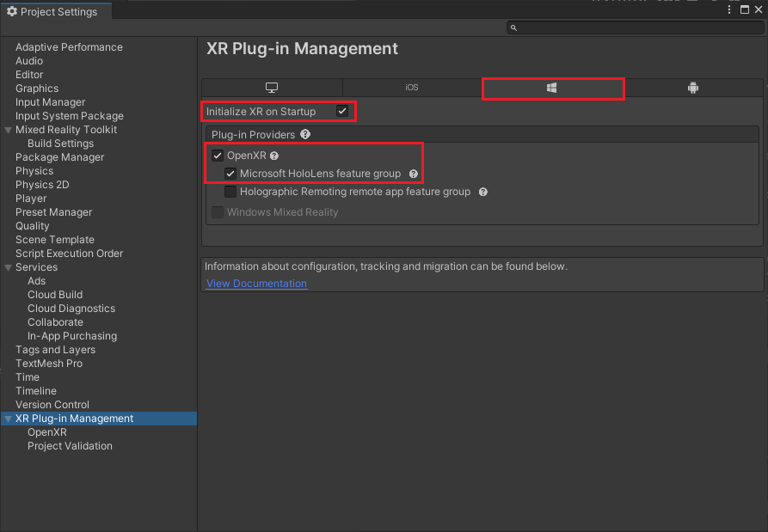Open the window options kebab menu

click(729, 9)
